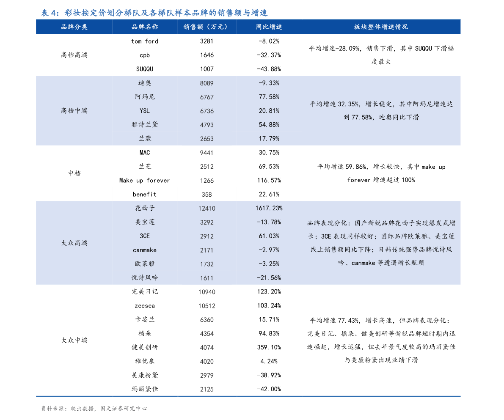
Task: Click the 平均增速 77.43% summary text
Action: 381,340
